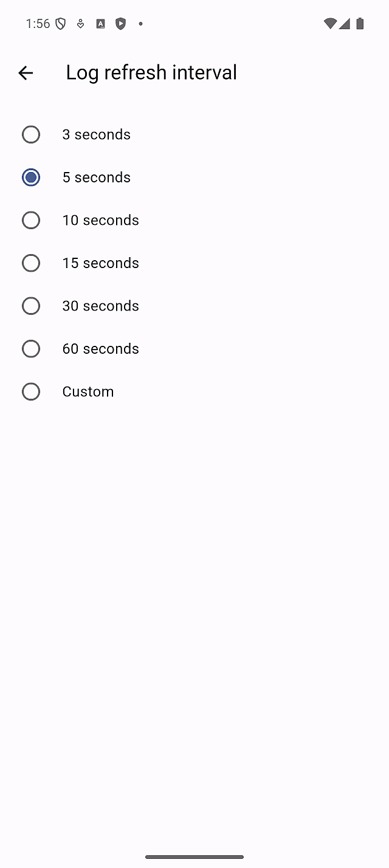Tap the heart-arrow notification icon

(80, 24)
